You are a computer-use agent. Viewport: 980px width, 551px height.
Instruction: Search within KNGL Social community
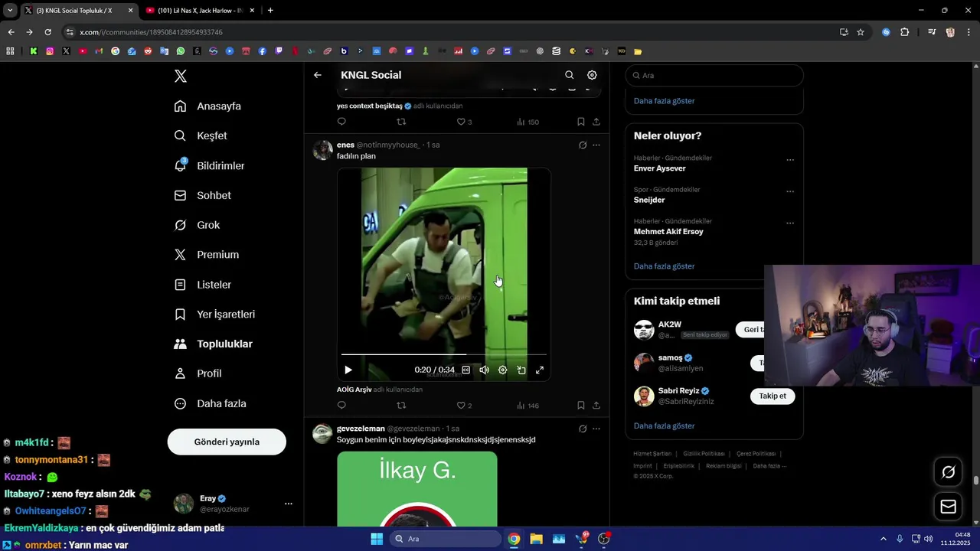tap(569, 75)
